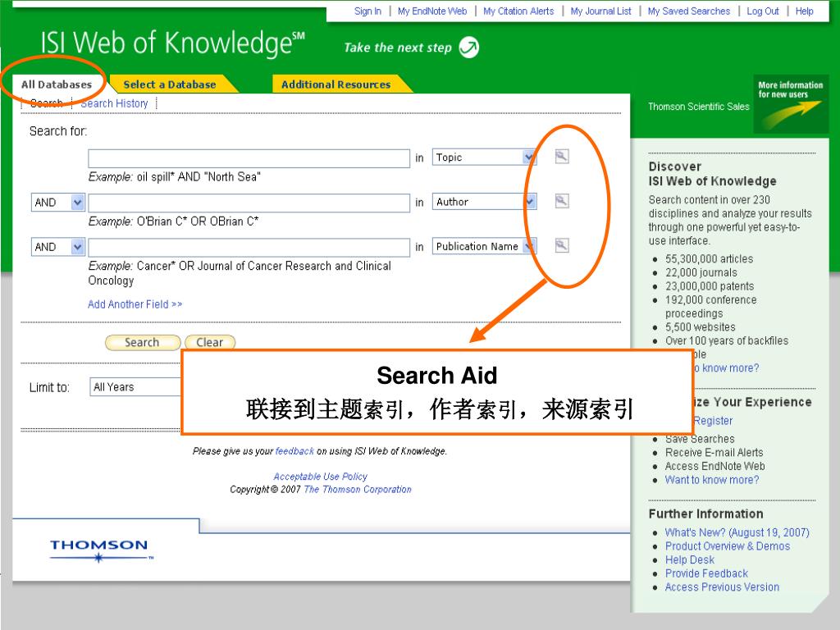This screenshot has height=630, width=840.
Task: Click Provide Feedback link
Action: [x=706, y=573]
